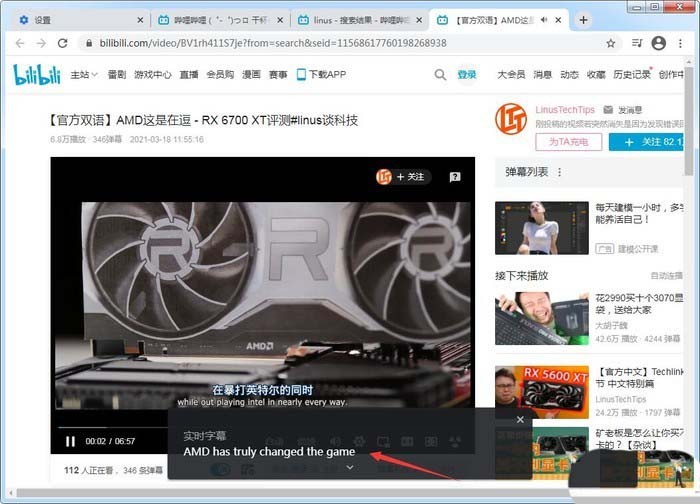Screen dimensions: 700x504
Task: Close the live caption (实时字幕) popup
Action: coord(520,419)
